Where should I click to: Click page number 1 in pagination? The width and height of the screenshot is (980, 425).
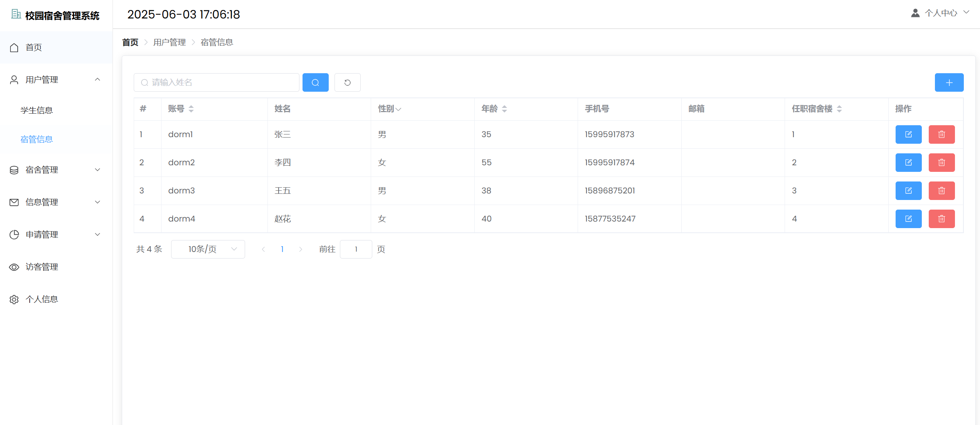(282, 249)
